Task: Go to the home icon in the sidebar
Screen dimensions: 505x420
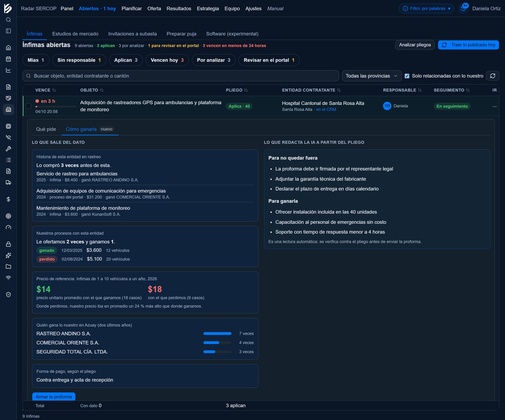Action: [8, 48]
